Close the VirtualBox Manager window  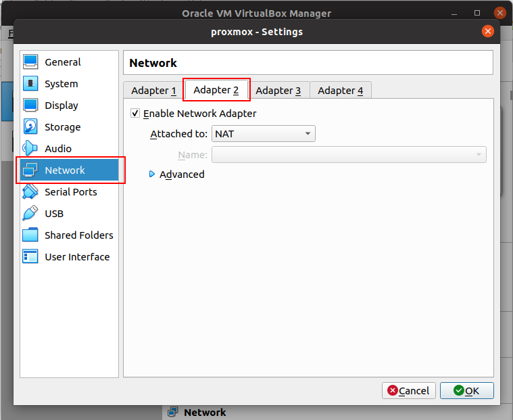(x=499, y=13)
